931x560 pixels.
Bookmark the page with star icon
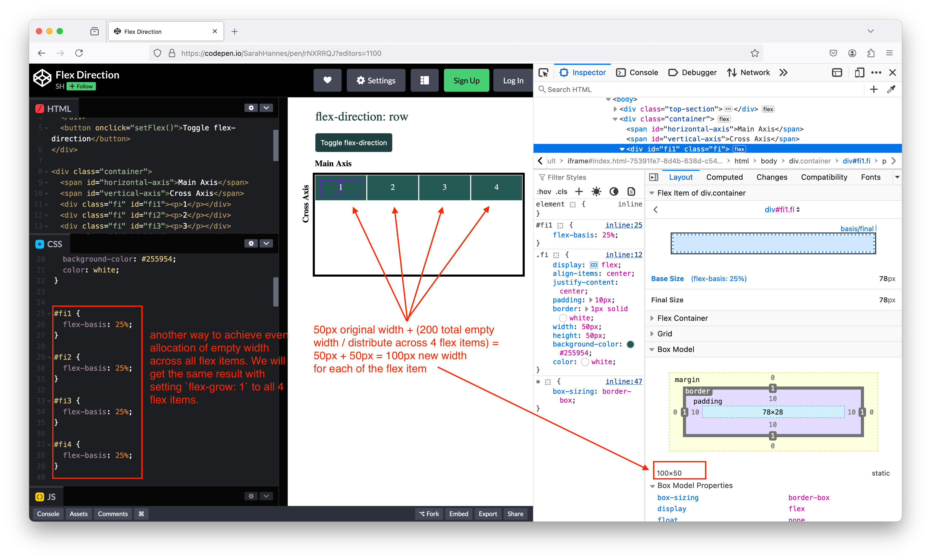pyautogui.click(x=755, y=53)
